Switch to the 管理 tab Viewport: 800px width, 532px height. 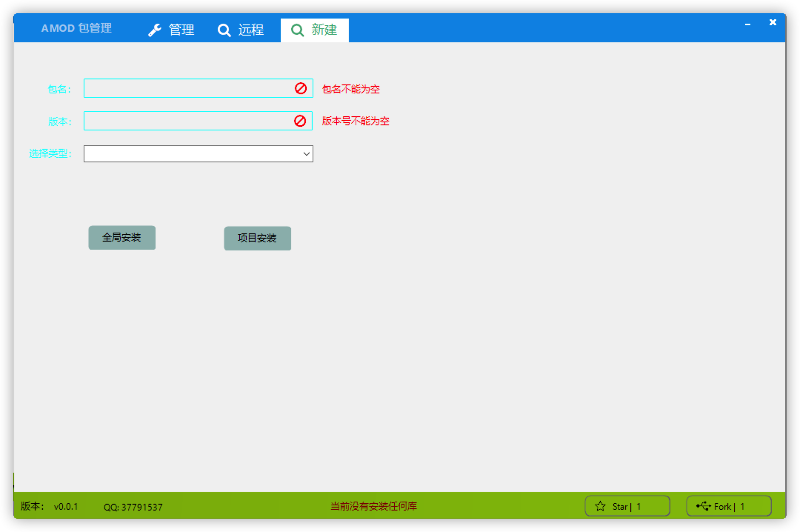pyautogui.click(x=181, y=30)
